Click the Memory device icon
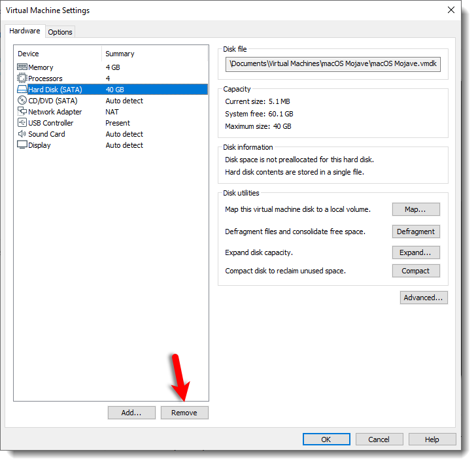The width and height of the screenshot is (476, 465). pyautogui.click(x=22, y=67)
